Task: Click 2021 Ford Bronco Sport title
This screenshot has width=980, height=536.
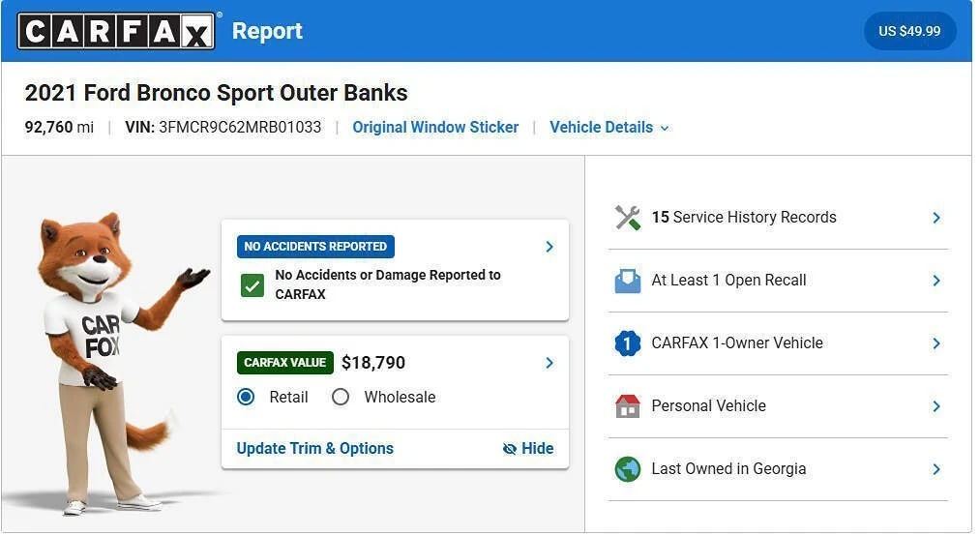Action: pyautogui.click(x=217, y=93)
